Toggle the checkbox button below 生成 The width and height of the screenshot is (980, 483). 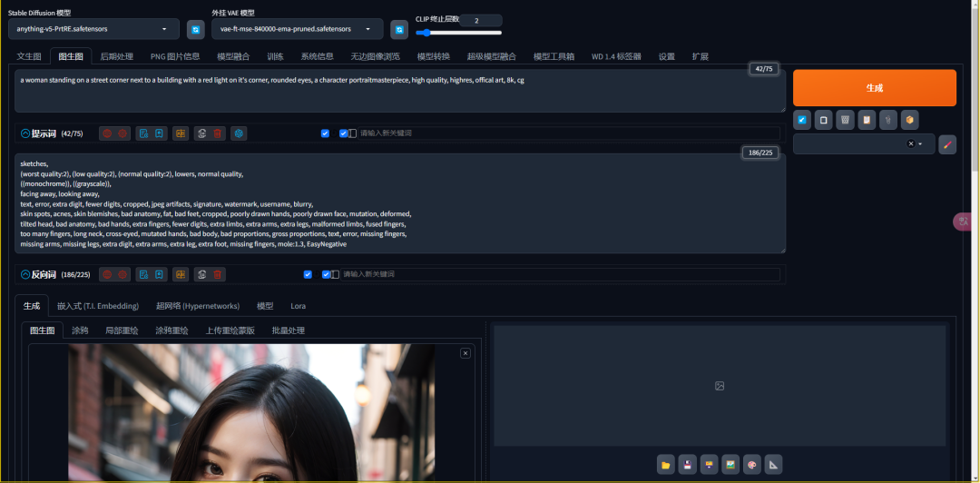802,120
